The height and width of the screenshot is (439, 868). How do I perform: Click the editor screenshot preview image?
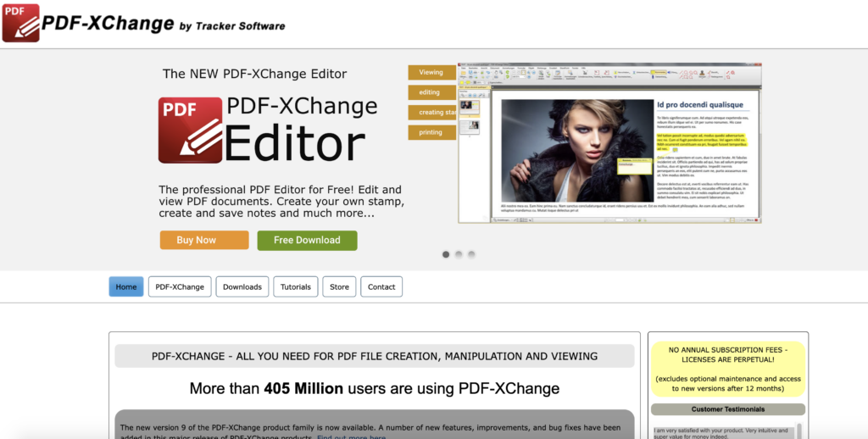point(609,143)
